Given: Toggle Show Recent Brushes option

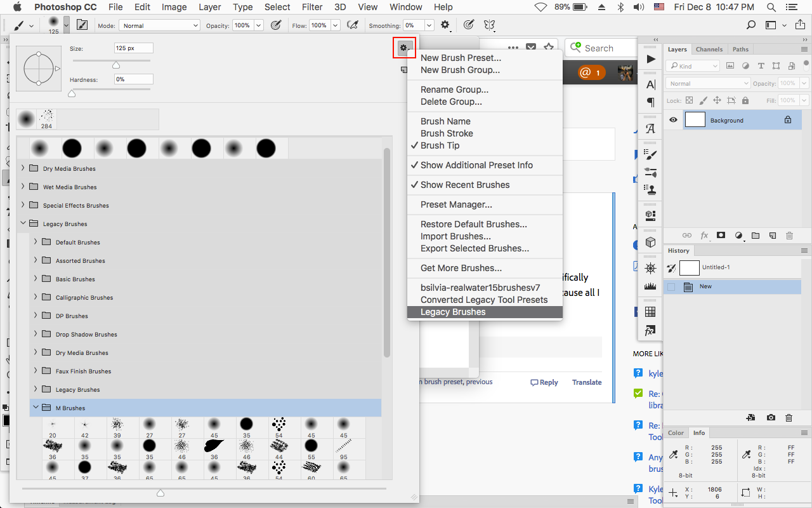Looking at the screenshot, I should [465, 185].
